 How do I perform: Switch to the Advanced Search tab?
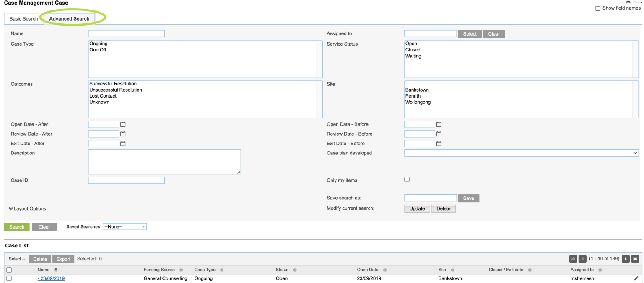pos(69,18)
